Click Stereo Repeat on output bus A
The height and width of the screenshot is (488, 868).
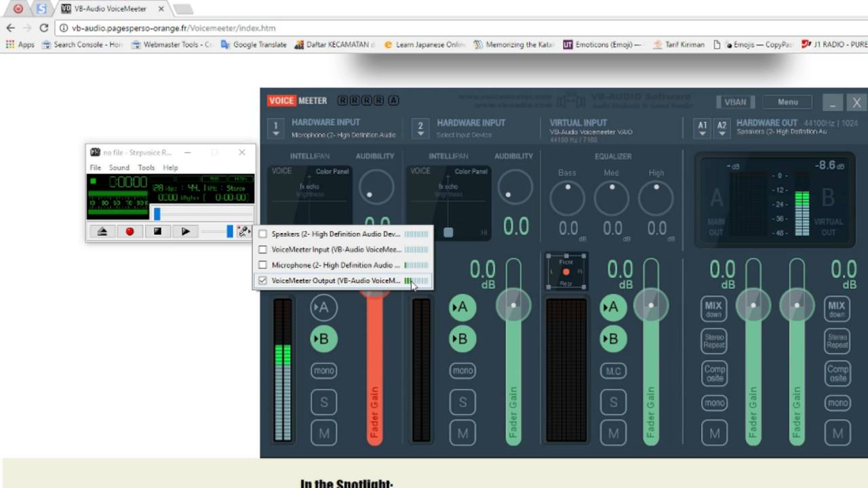[x=713, y=341]
